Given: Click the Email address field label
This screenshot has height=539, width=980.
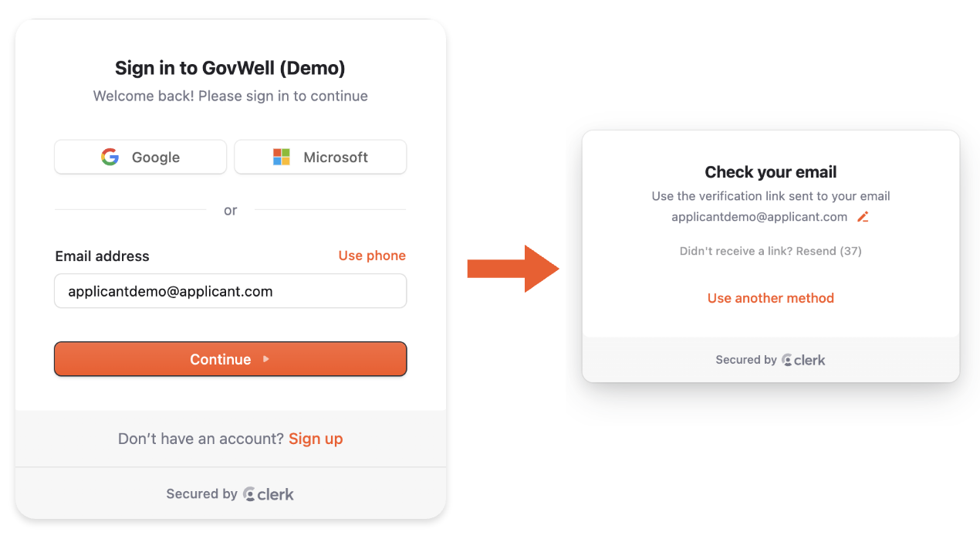Looking at the screenshot, I should (x=102, y=256).
